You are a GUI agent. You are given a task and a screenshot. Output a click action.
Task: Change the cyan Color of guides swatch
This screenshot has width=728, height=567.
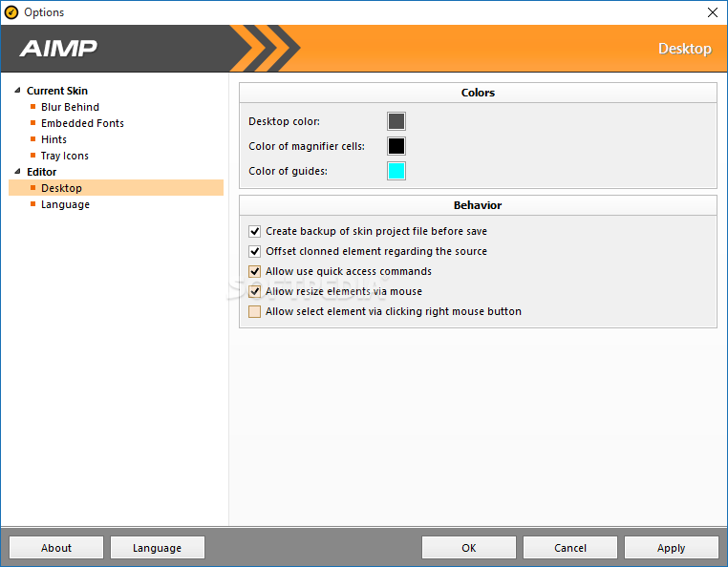point(396,171)
